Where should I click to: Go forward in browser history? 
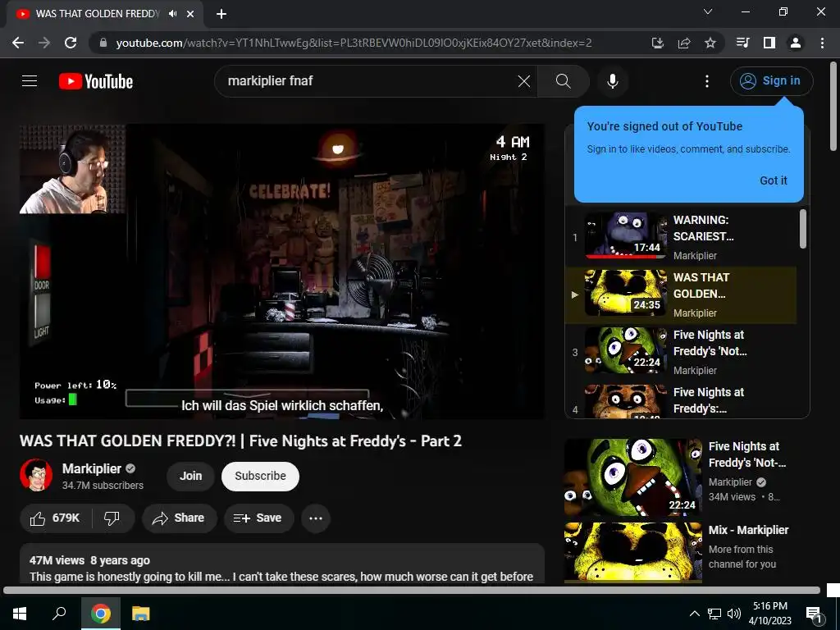coord(44,43)
